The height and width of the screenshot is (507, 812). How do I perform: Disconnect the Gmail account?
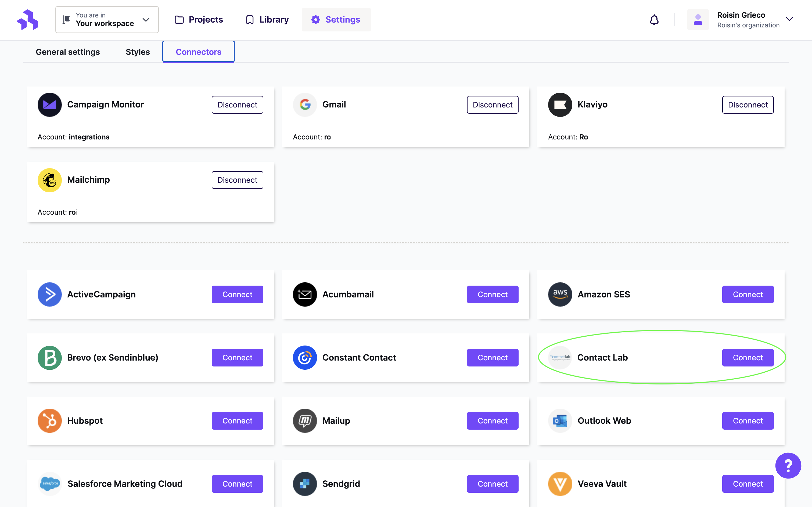(493, 105)
